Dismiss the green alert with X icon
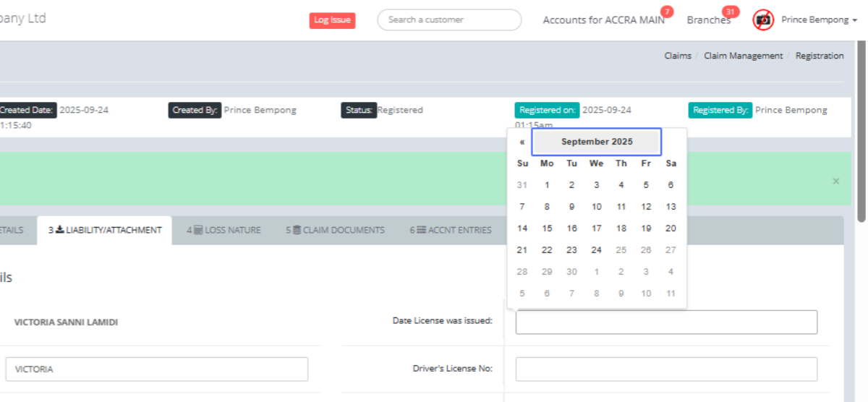This screenshot has width=868, height=402. click(x=836, y=181)
